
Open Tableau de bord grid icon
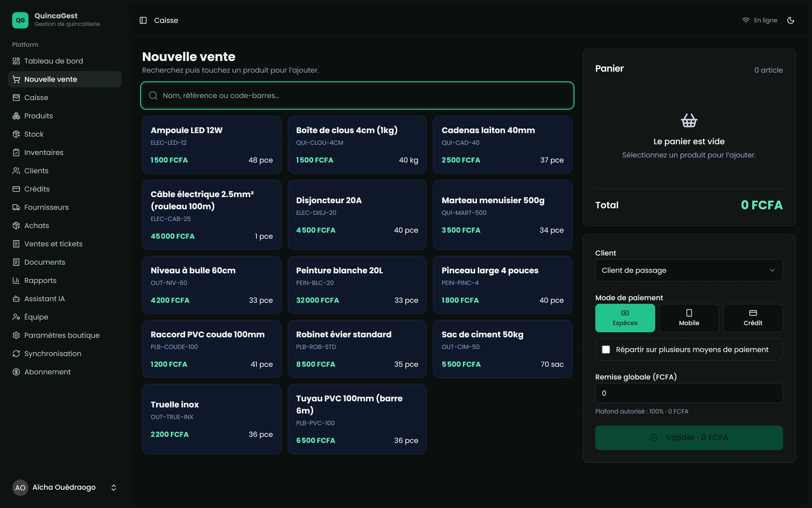[16, 61]
